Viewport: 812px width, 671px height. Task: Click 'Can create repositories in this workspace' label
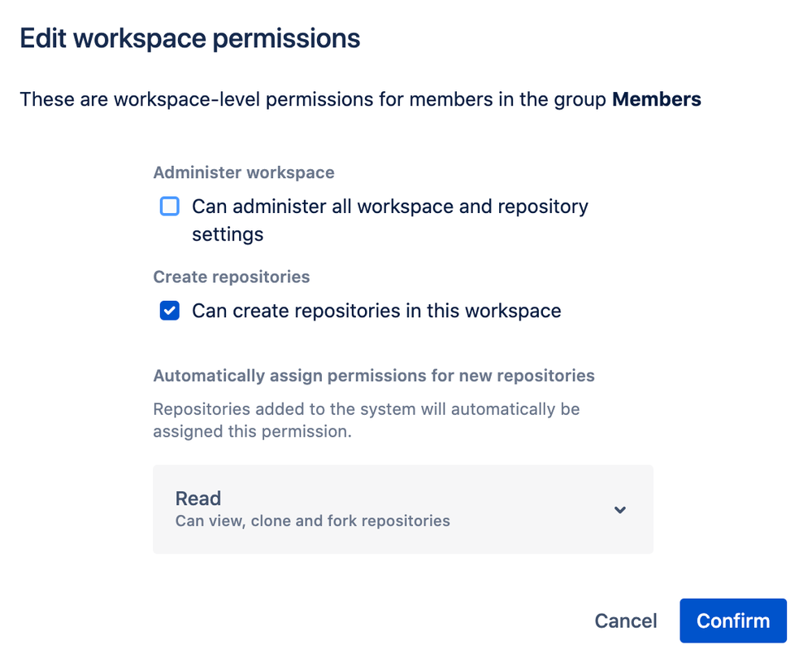[376, 311]
